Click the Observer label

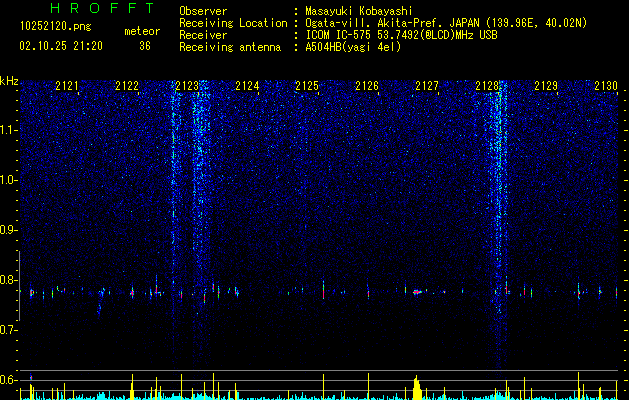point(203,11)
